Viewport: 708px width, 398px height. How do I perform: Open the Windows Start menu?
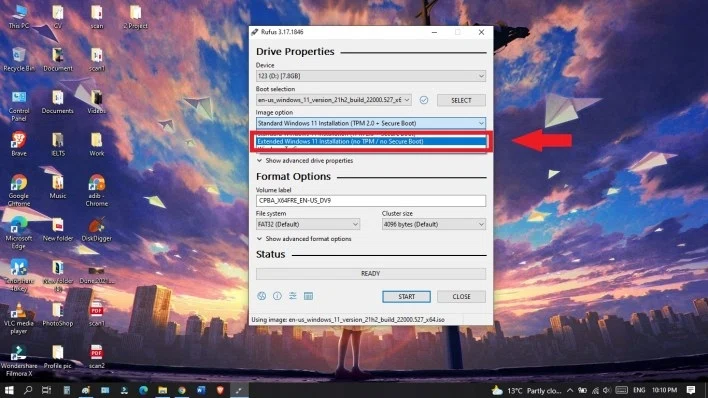[9, 390]
